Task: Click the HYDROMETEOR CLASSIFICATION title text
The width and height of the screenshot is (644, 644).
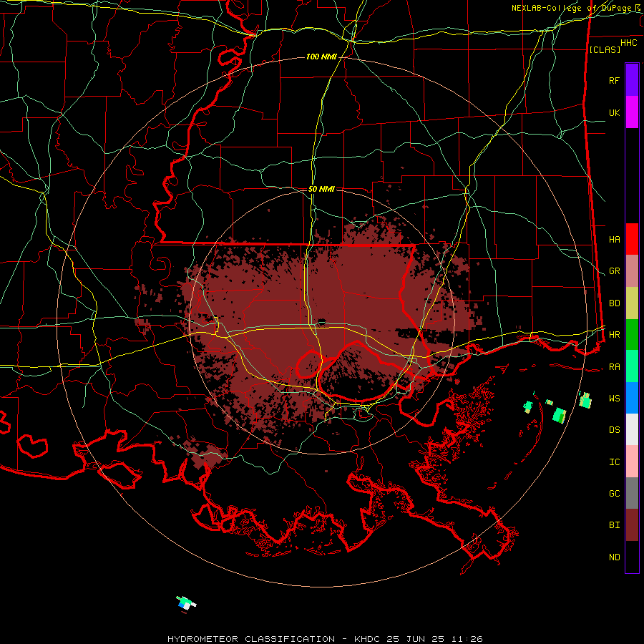Action: coord(251,639)
